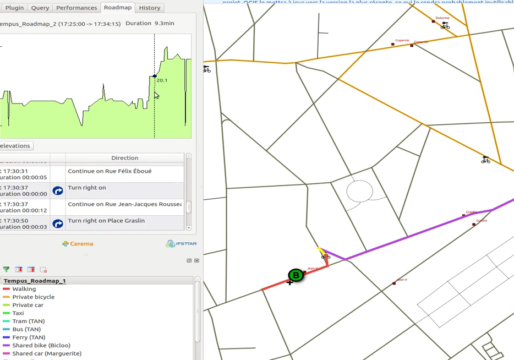Switch to the Query tab
Image resolution: width=514 pixels, height=360 pixels.
click(x=40, y=8)
